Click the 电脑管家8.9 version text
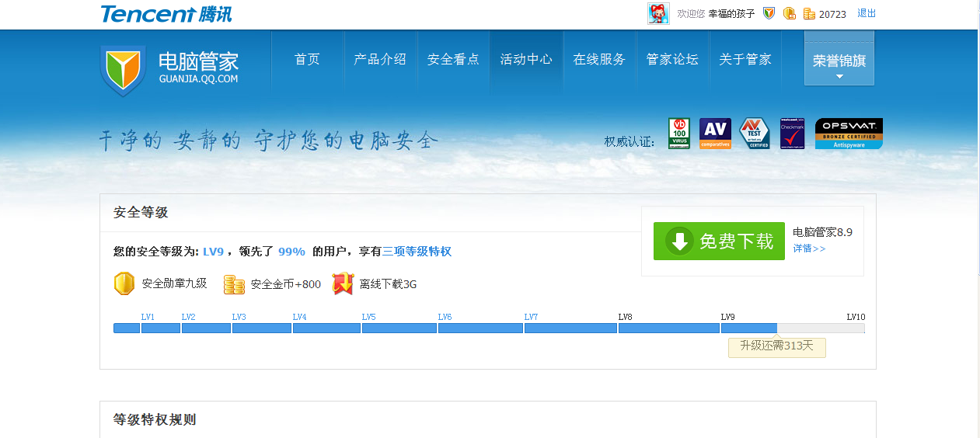This screenshot has width=980, height=438. click(822, 232)
